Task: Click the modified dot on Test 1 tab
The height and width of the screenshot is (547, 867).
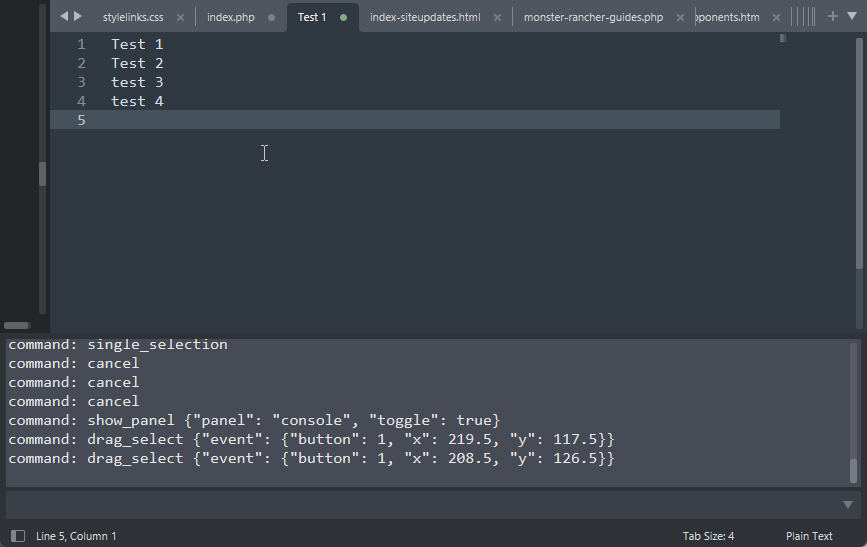Action: click(344, 18)
